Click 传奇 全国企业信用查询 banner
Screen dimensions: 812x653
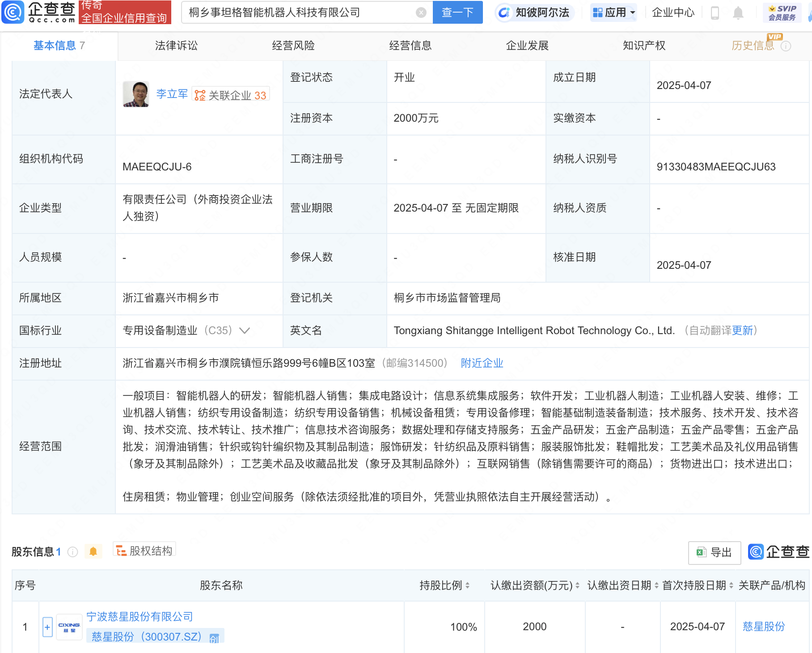pyautogui.click(x=125, y=12)
